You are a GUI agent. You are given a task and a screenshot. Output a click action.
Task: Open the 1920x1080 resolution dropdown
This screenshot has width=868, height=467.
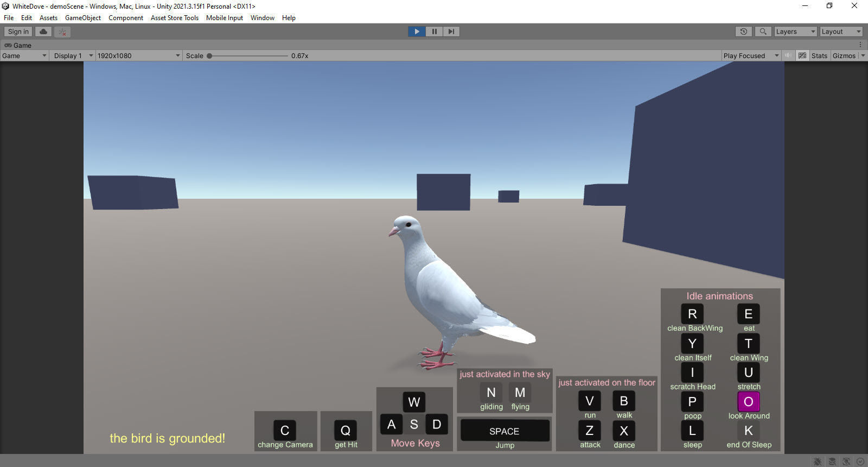[x=139, y=55]
